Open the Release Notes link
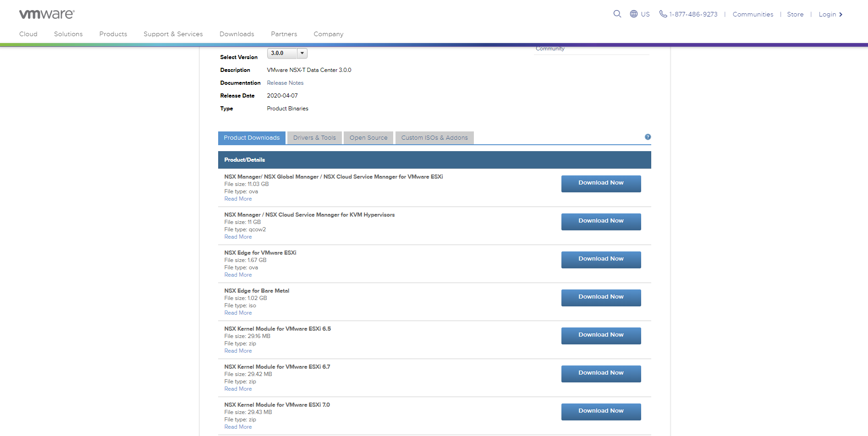The width and height of the screenshot is (868, 436). [x=285, y=83]
